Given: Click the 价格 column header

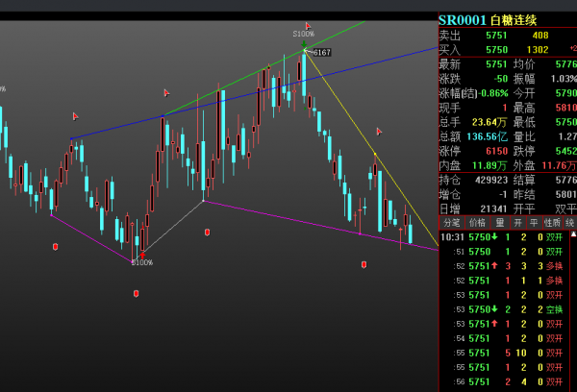Looking at the screenshot, I should [478, 222].
